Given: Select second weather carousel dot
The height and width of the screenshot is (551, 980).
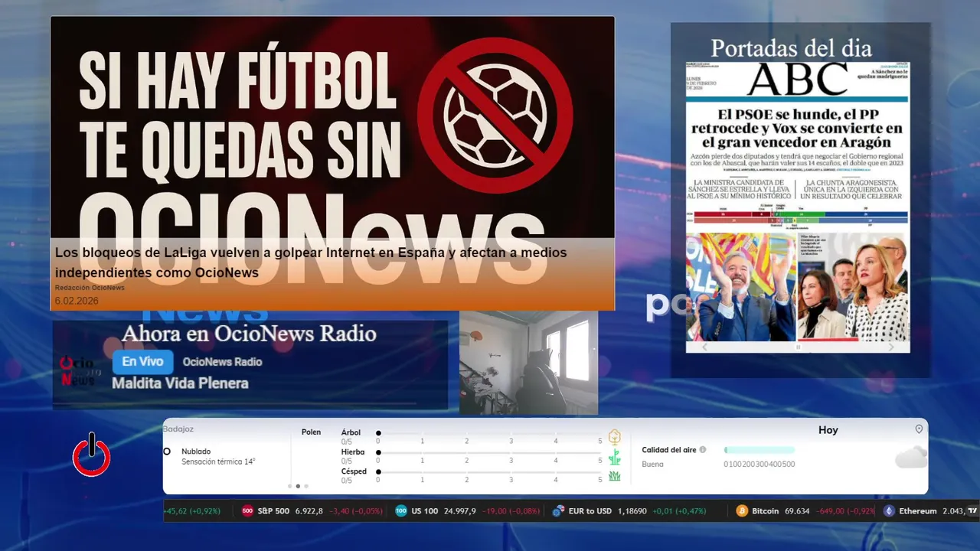Looking at the screenshot, I should 298,486.
